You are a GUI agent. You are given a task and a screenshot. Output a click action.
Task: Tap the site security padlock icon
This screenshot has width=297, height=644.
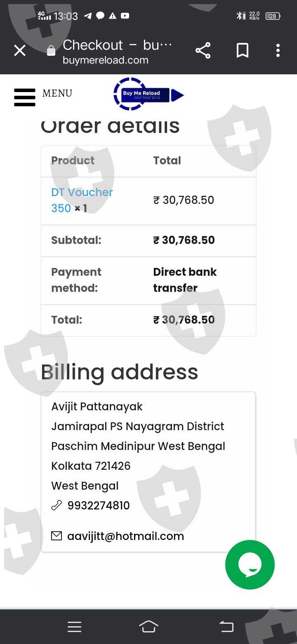[x=51, y=51]
